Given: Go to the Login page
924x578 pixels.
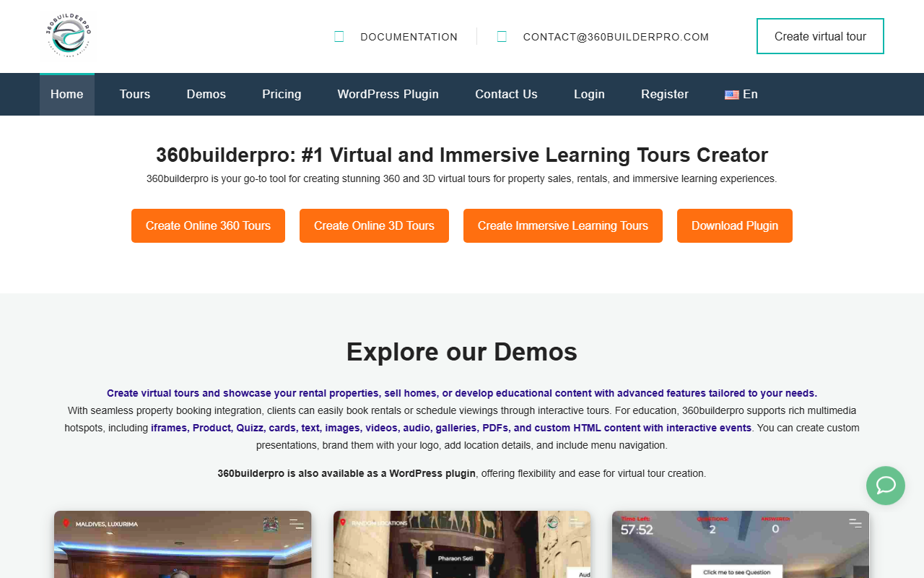Looking at the screenshot, I should click(x=589, y=94).
